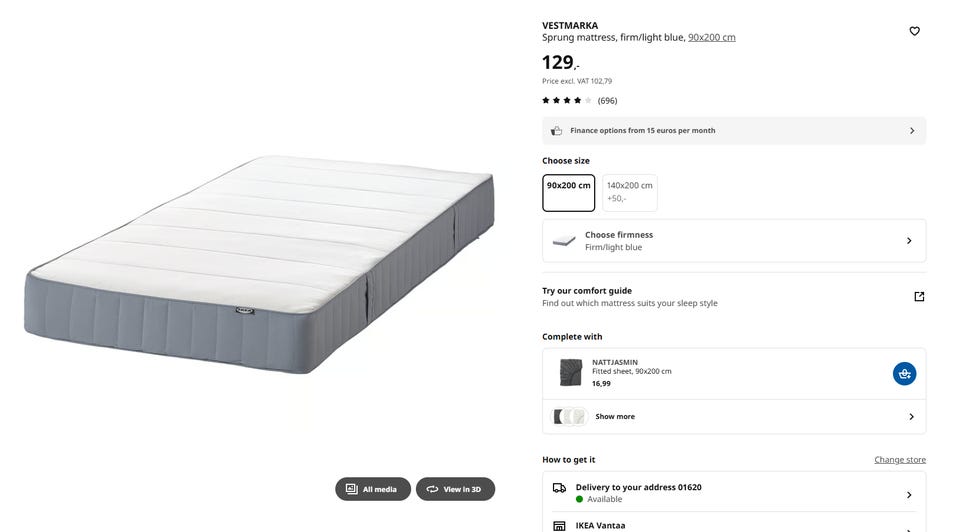Click the VESTMARKA mattress main image
This screenshot has height=532, width=960.
coord(260,263)
